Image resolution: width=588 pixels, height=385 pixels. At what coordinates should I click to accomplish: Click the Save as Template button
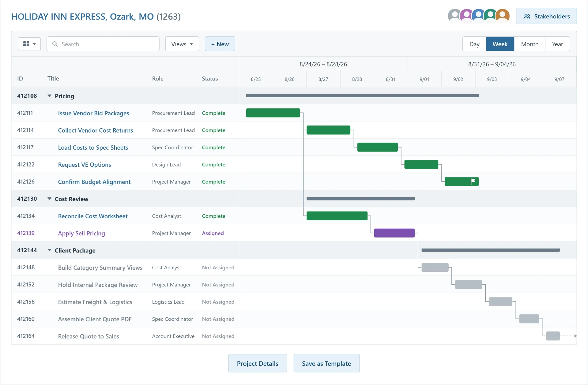[326, 363]
